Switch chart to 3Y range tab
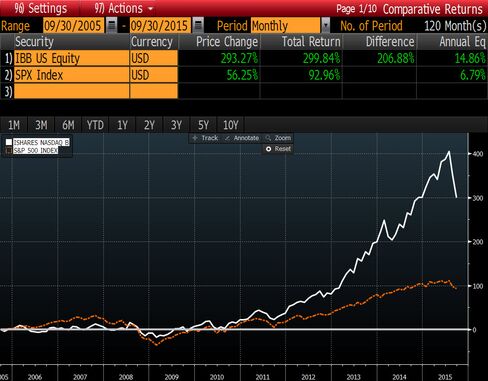 tap(176, 125)
